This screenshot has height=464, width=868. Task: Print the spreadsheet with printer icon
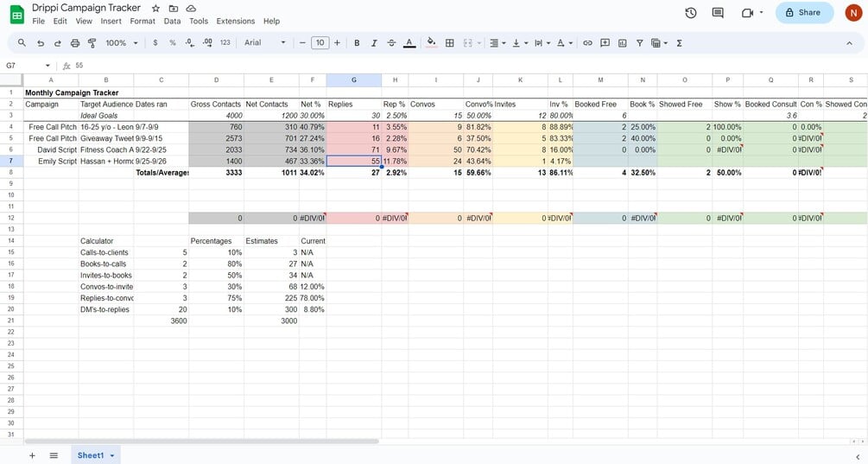pyautogui.click(x=75, y=42)
